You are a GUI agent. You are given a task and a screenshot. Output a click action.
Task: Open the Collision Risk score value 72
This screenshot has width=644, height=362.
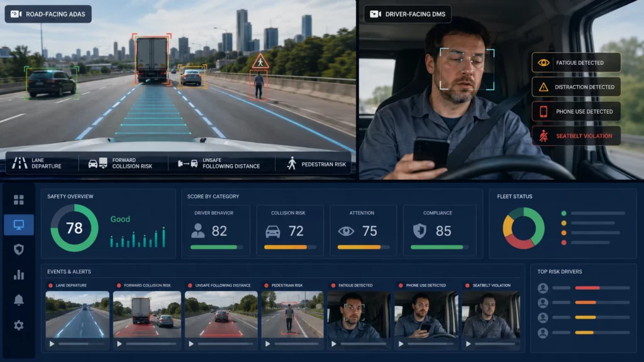(x=296, y=231)
